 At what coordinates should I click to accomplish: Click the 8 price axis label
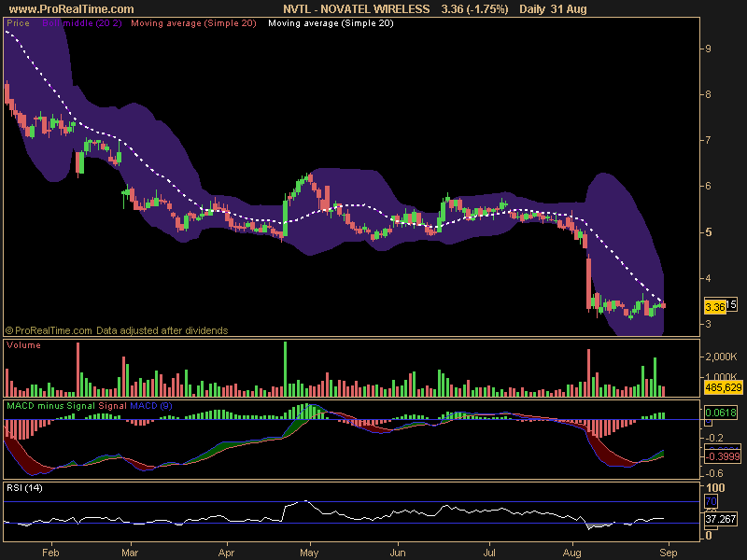point(709,94)
